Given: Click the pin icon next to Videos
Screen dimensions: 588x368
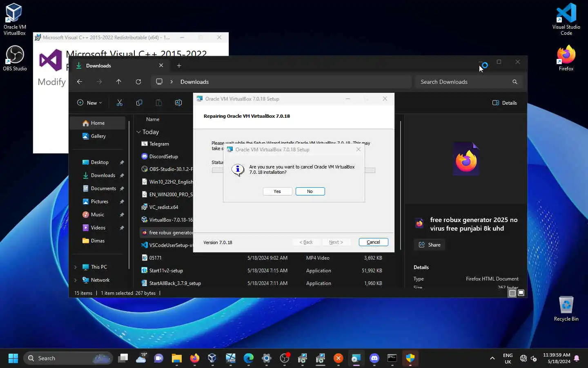Looking at the screenshot, I should [122, 228].
